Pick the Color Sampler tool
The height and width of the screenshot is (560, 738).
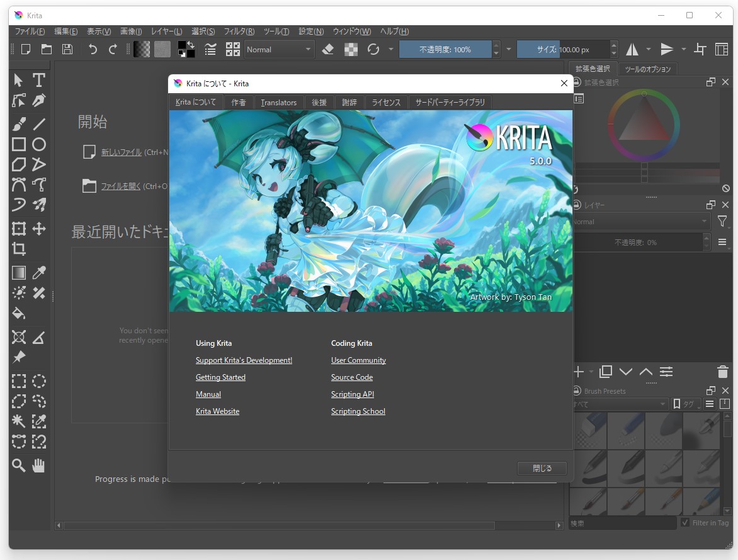(38, 272)
